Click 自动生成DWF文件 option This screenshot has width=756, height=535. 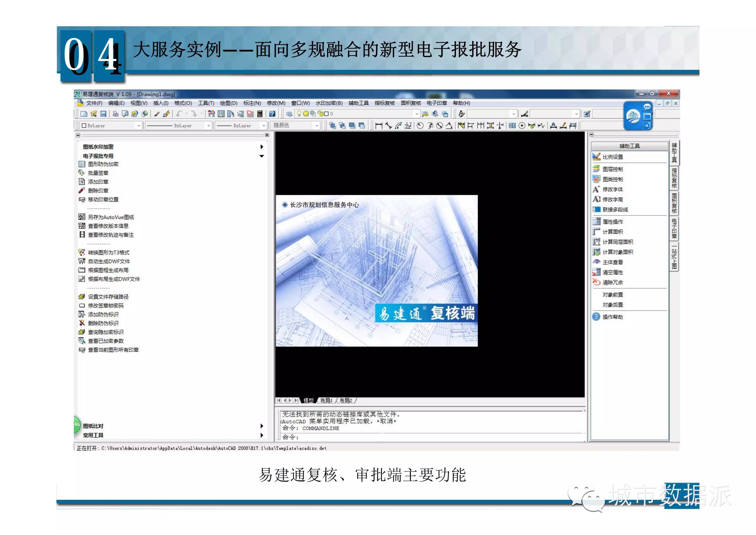click(x=109, y=261)
